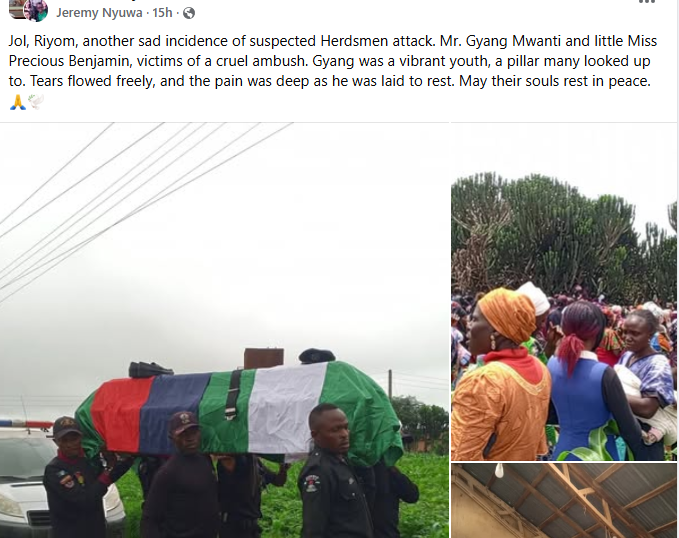Click the praying hands emoji
The width and height of the screenshot is (679, 538).
18,102
